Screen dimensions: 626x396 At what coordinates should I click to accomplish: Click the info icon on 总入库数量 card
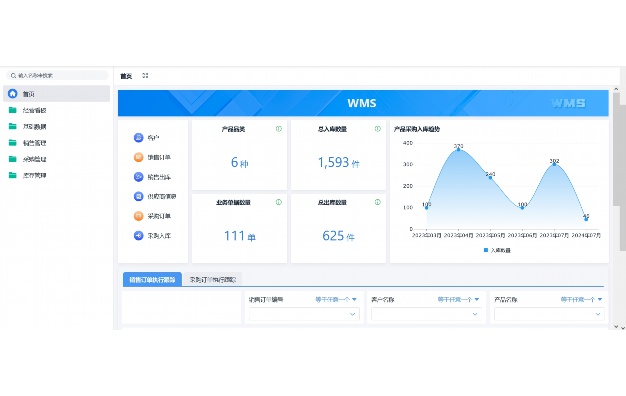(x=378, y=129)
